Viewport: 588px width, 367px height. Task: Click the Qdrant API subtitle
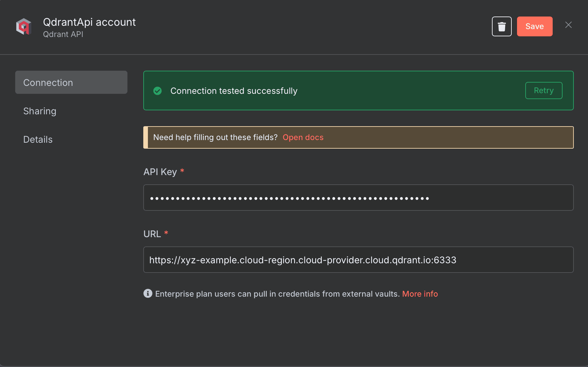point(63,34)
